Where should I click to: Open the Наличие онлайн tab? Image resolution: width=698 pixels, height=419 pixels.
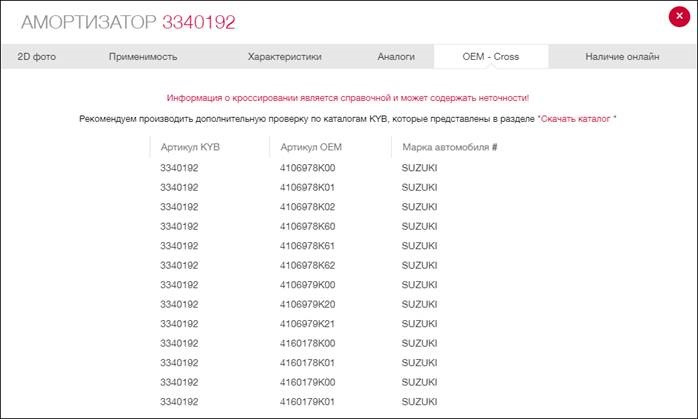click(622, 57)
